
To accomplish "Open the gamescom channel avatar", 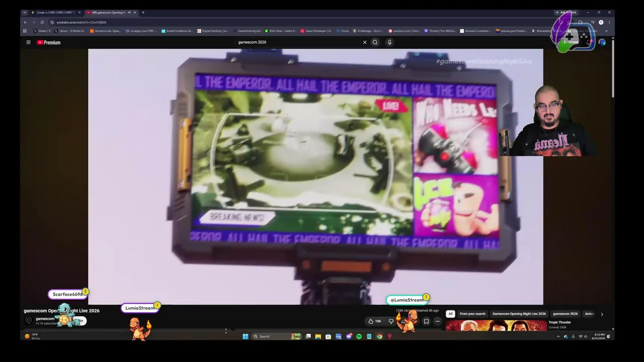I will [29, 320].
